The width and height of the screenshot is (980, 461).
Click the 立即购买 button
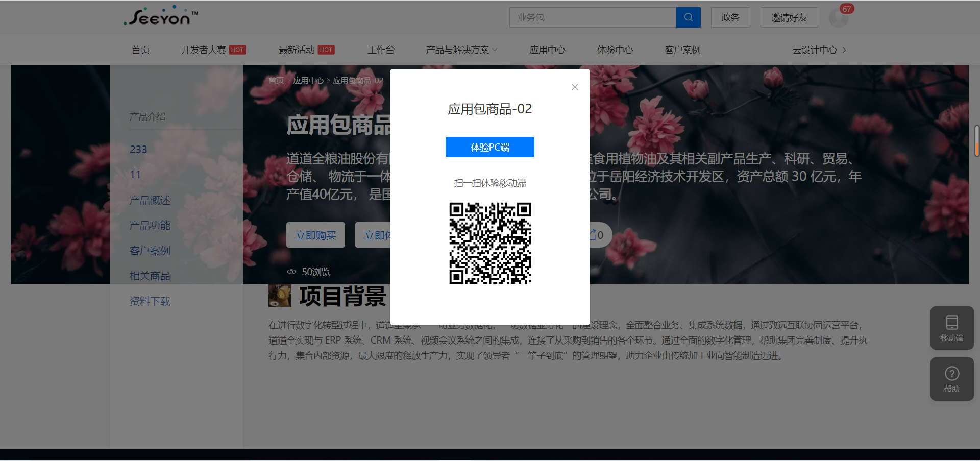315,235
